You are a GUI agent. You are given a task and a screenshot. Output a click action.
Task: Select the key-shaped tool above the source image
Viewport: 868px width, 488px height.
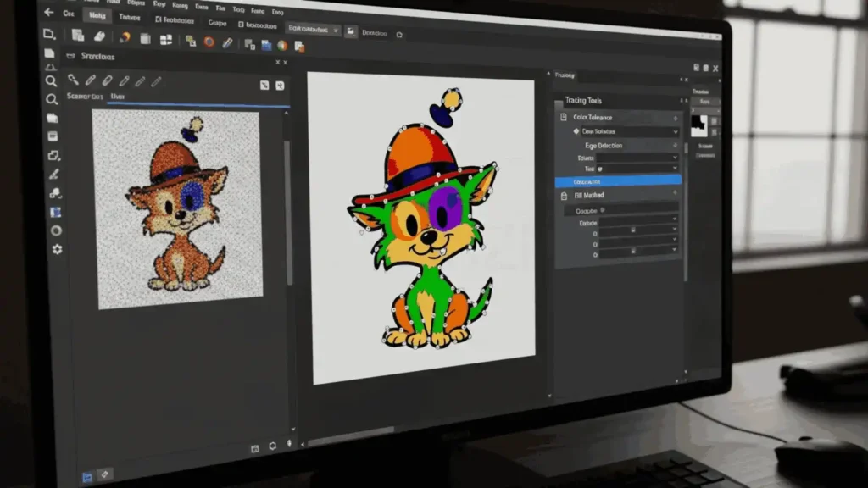pyautogui.click(x=74, y=80)
